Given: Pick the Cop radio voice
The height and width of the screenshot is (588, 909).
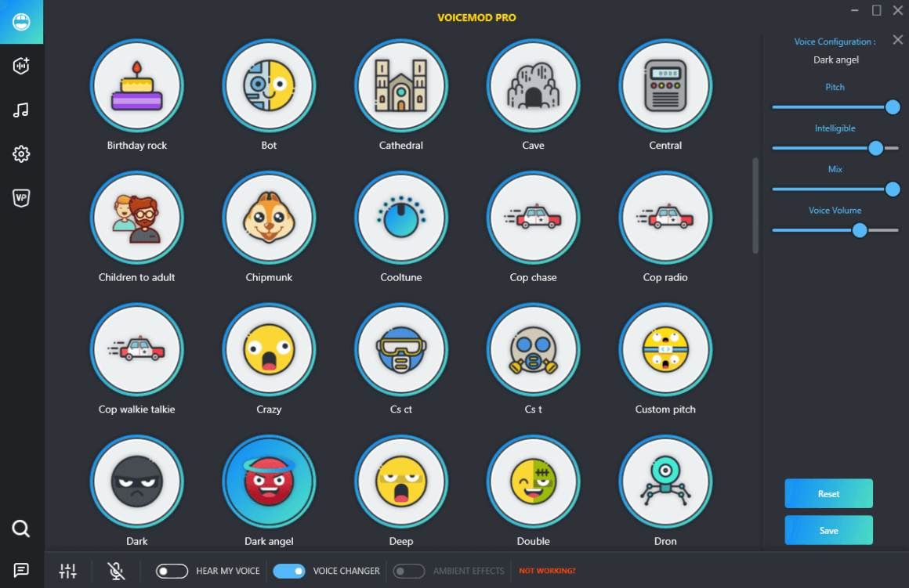Looking at the screenshot, I should (665, 217).
